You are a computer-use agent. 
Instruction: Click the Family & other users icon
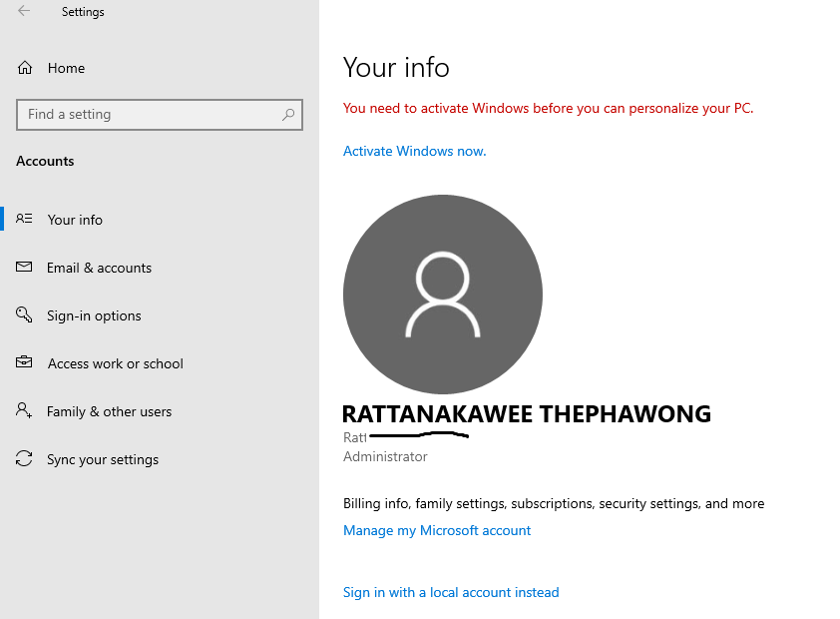(x=24, y=410)
